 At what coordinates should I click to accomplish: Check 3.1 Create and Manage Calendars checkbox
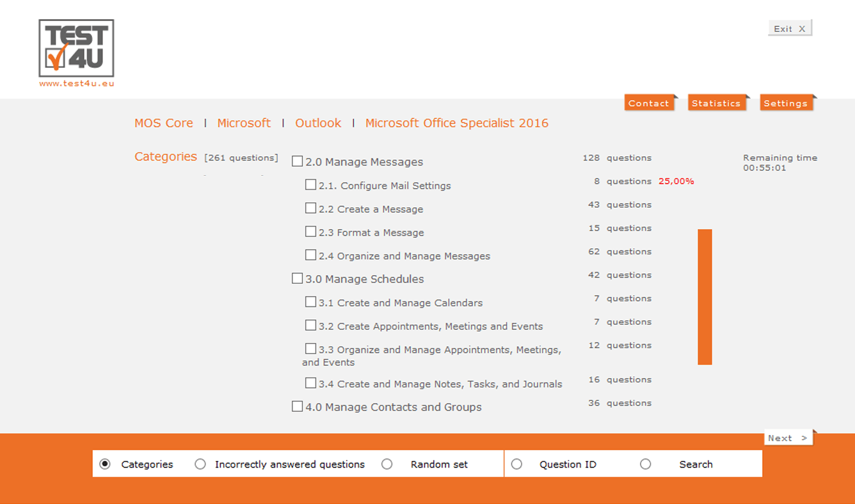click(x=310, y=302)
